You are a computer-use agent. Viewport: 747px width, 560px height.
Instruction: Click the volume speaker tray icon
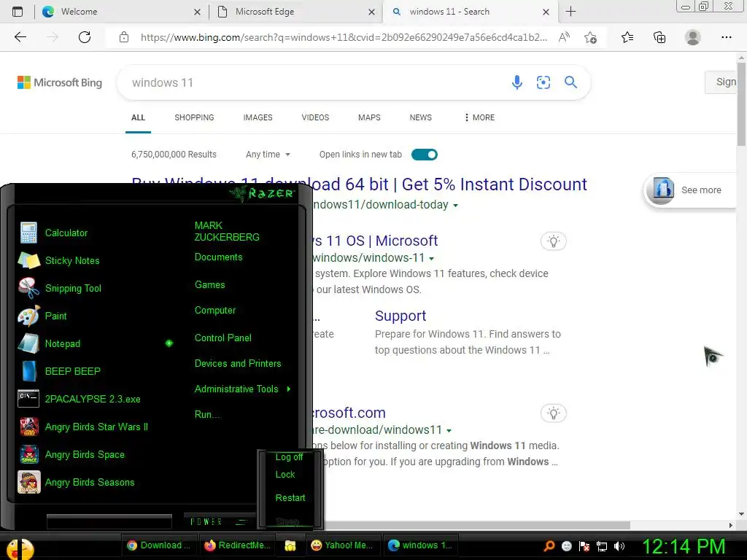tap(619, 546)
